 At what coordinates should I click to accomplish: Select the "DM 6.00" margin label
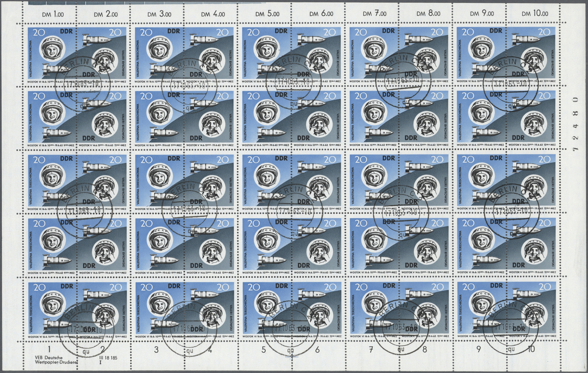pos(321,14)
